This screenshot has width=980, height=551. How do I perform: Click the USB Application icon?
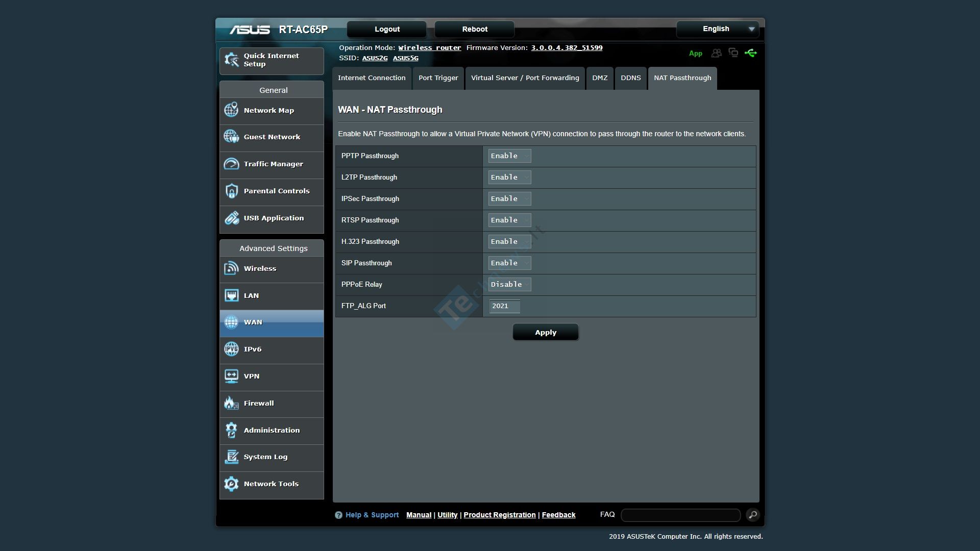[231, 218]
